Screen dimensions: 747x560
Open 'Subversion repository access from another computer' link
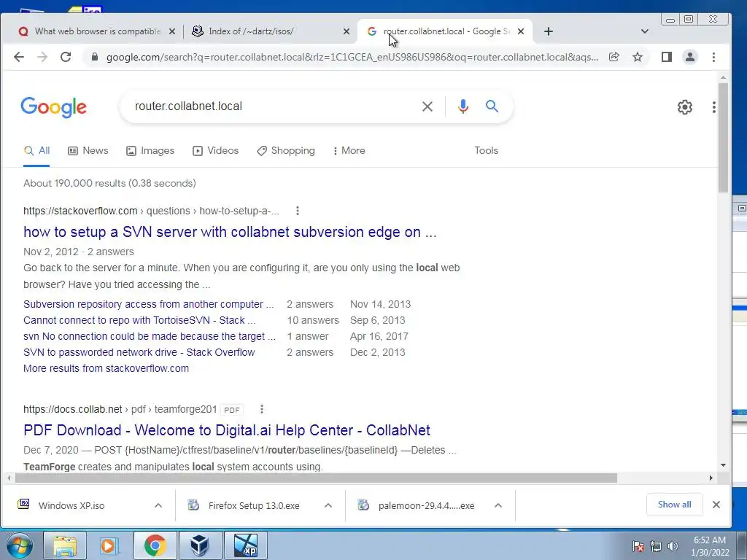pyautogui.click(x=149, y=304)
